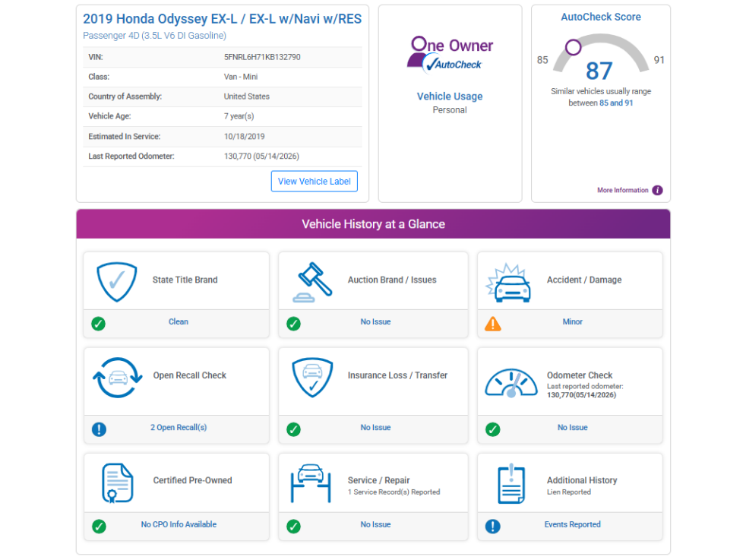This screenshot has width=746, height=560.
Task: Open No Issue link under Auction Brand
Action: (375, 321)
